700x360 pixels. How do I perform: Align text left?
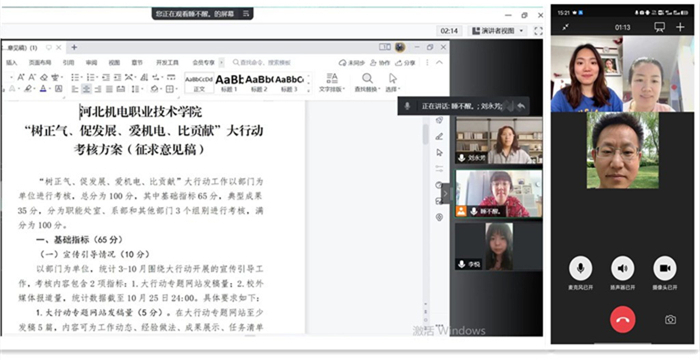(75, 89)
